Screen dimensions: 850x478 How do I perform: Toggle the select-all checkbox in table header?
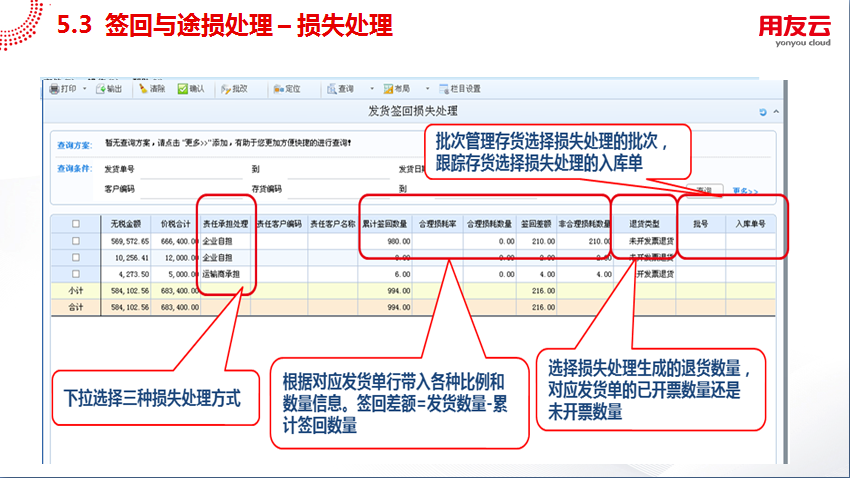coord(76,224)
